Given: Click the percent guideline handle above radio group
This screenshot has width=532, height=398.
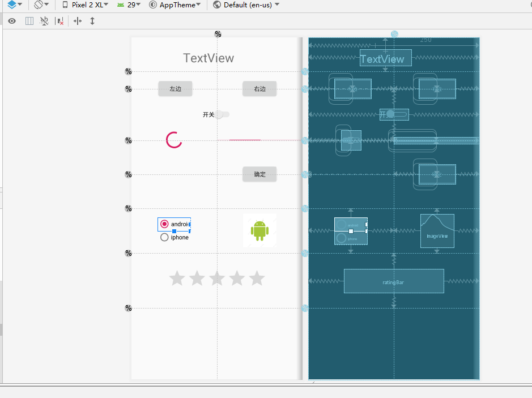Looking at the screenshot, I should point(128,208).
